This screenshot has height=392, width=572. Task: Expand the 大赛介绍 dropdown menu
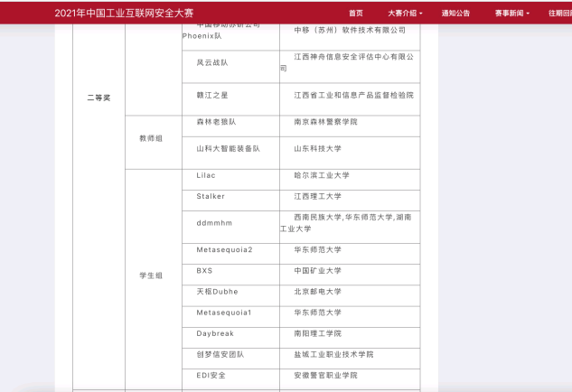click(405, 14)
